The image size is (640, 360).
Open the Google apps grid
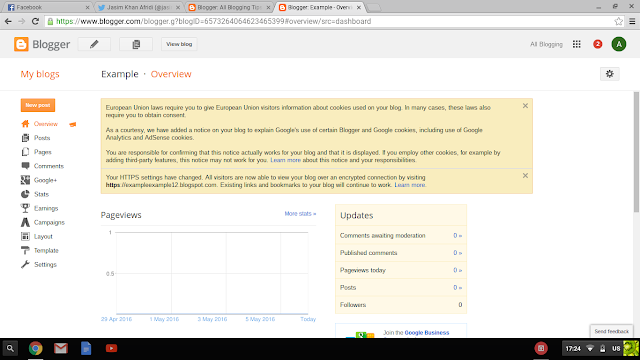click(576, 44)
